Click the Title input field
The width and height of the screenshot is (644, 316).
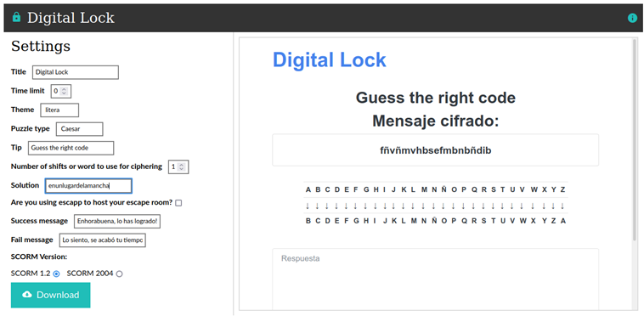click(76, 72)
